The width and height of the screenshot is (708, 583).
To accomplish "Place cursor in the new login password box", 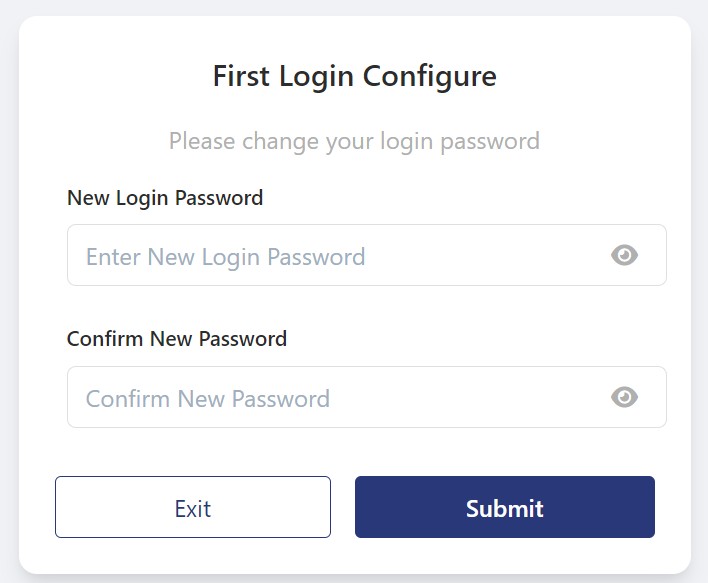I will coord(330,256).
